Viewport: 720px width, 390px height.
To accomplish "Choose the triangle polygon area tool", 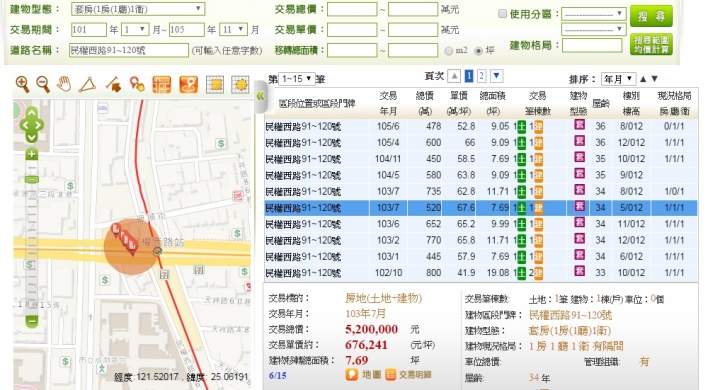I will pos(87,85).
